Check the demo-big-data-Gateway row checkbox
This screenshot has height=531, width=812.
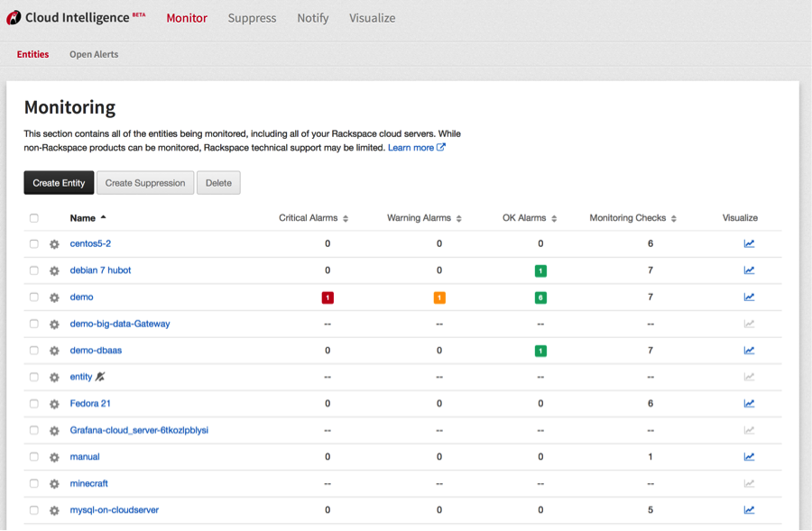click(x=34, y=324)
